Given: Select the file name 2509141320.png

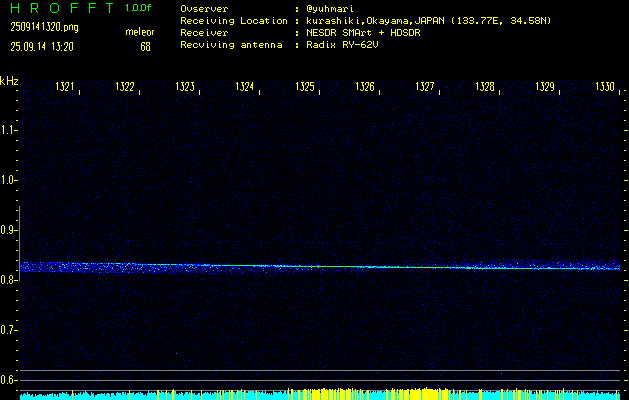Looking at the screenshot, I should (44, 27).
